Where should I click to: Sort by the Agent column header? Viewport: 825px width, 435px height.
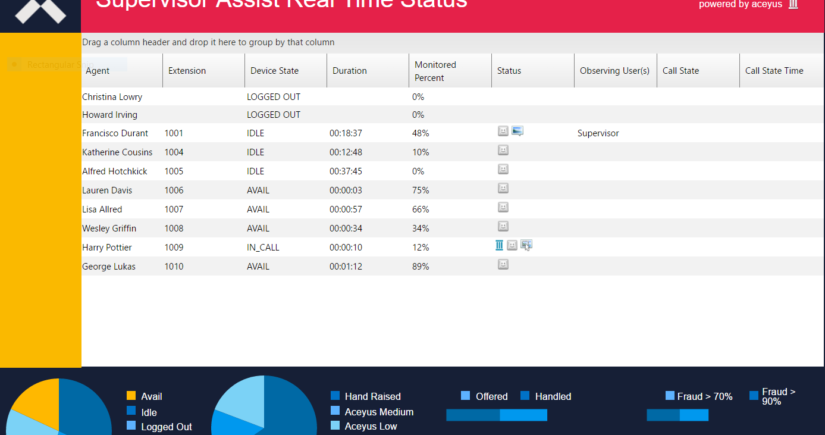point(122,70)
